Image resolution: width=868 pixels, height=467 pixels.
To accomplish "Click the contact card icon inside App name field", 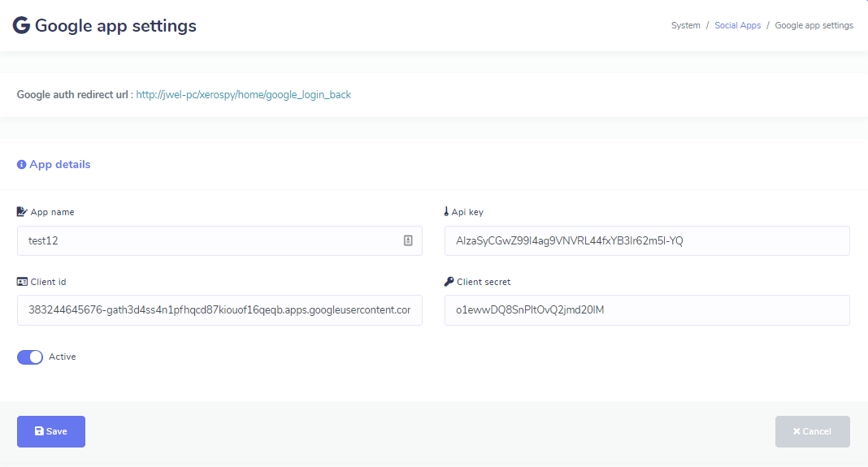I will coord(408,240).
